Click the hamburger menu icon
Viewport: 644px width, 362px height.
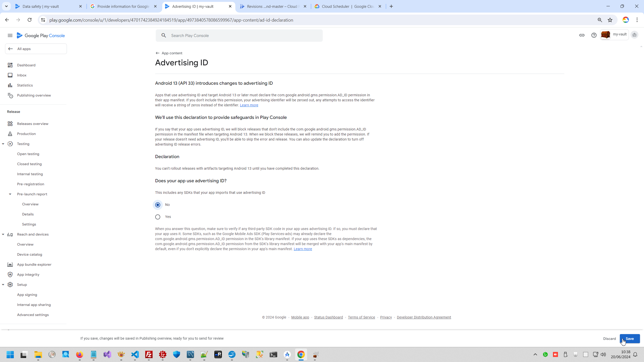10,35
